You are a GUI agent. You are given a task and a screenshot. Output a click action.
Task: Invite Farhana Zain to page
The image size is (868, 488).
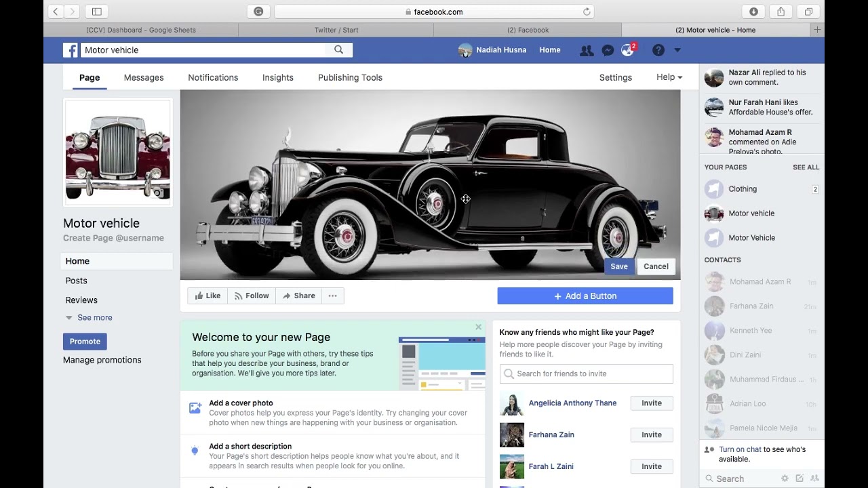point(652,435)
